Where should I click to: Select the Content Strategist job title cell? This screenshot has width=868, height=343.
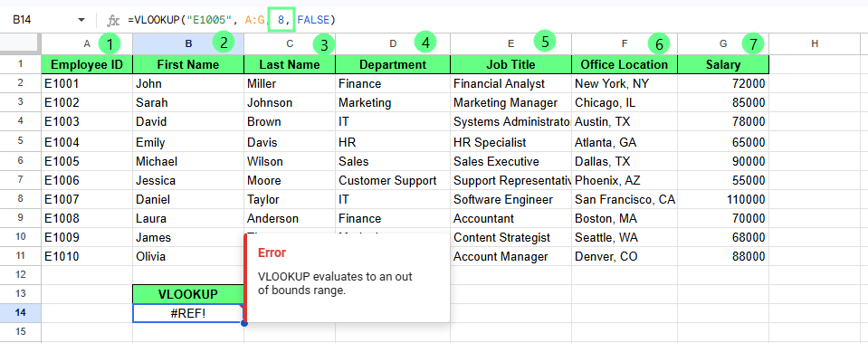tap(511, 237)
